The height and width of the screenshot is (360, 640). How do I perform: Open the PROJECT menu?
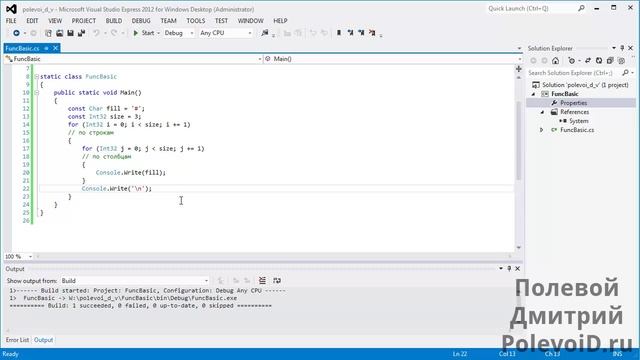click(84, 21)
